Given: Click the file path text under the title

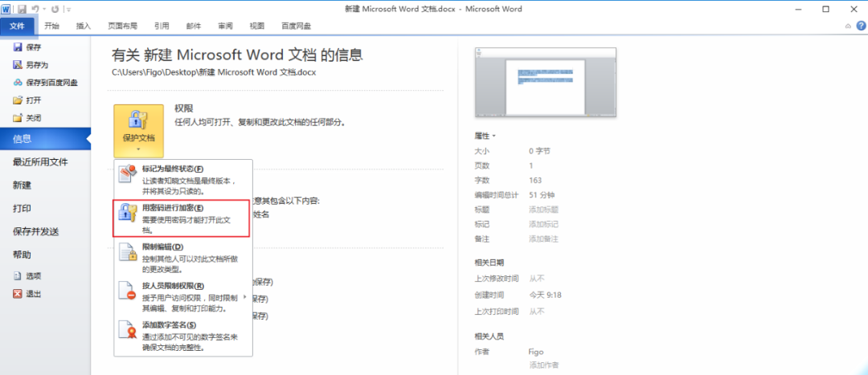Looking at the screenshot, I should (214, 72).
